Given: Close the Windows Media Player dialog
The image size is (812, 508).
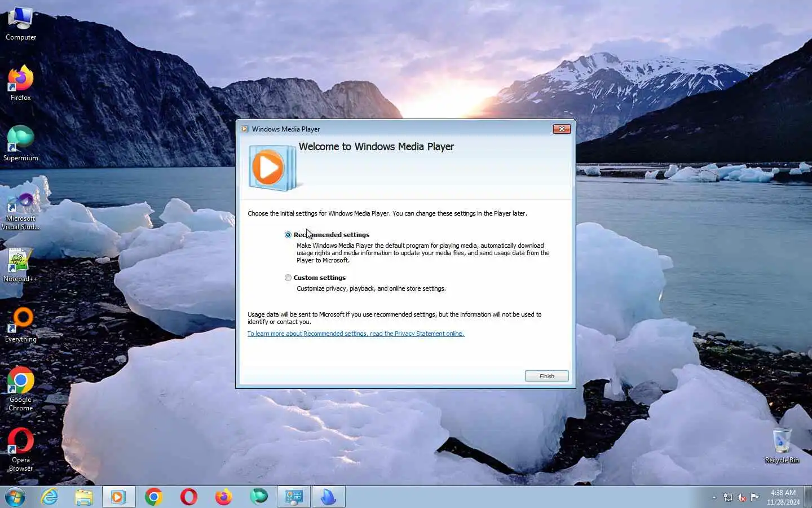Looking at the screenshot, I should pos(562,129).
